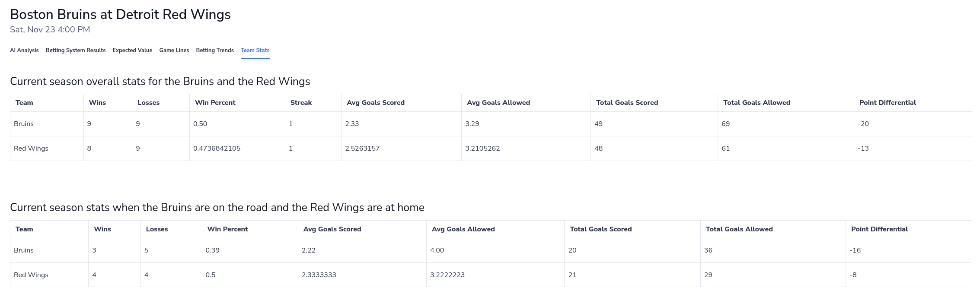This screenshot has height=297, width=980.
Task: Switch to the AI Analysis tab
Action: [x=24, y=51]
